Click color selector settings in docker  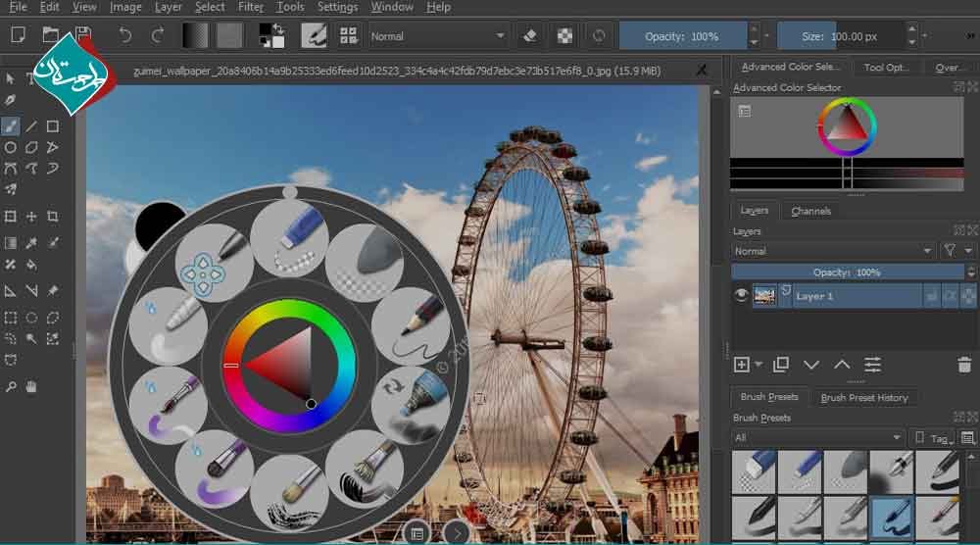click(745, 111)
